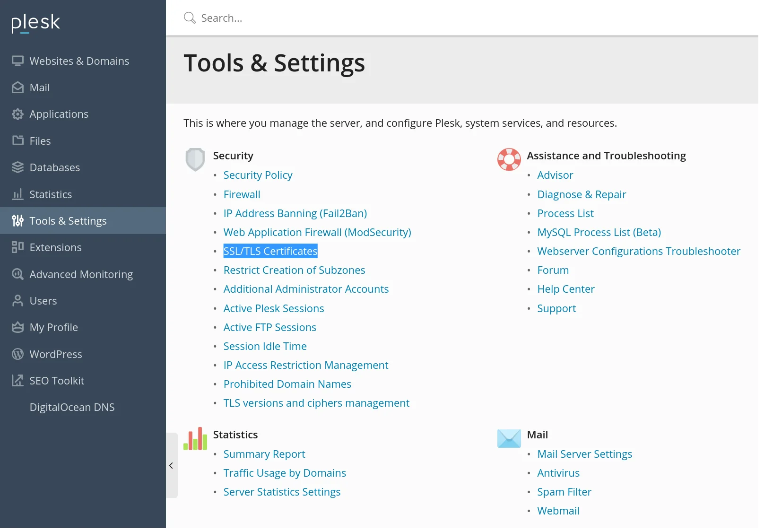Image resolution: width=764 pixels, height=532 pixels.
Task: Open the Advisor link
Action: click(555, 175)
